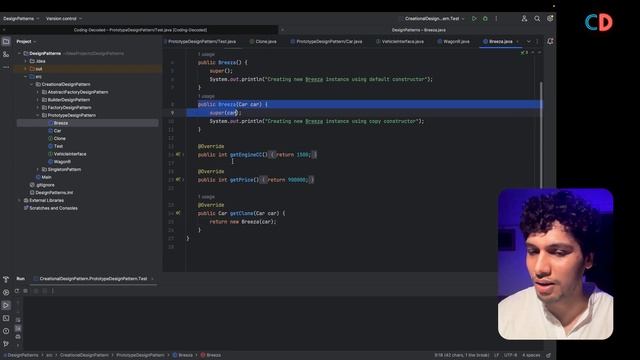Click the src breadcrumb in the status bar
Image resolution: width=640 pixels, height=360 pixels.
(x=49, y=355)
